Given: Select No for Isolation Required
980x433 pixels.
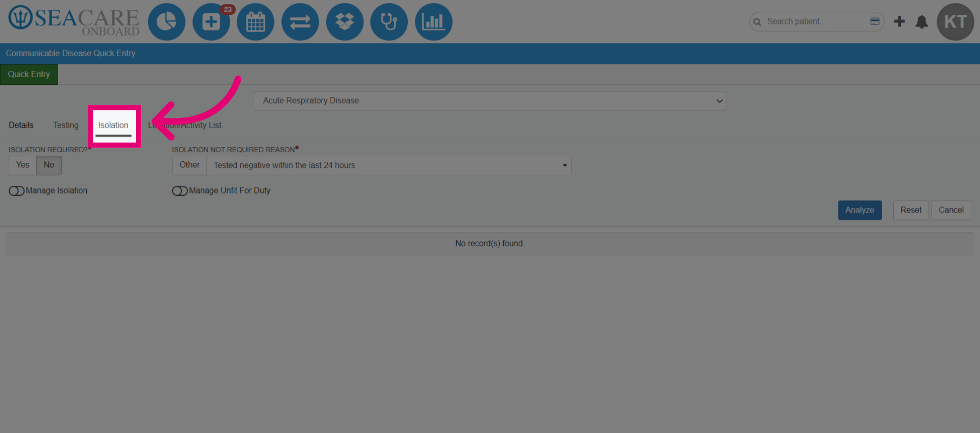Looking at the screenshot, I should [49, 165].
